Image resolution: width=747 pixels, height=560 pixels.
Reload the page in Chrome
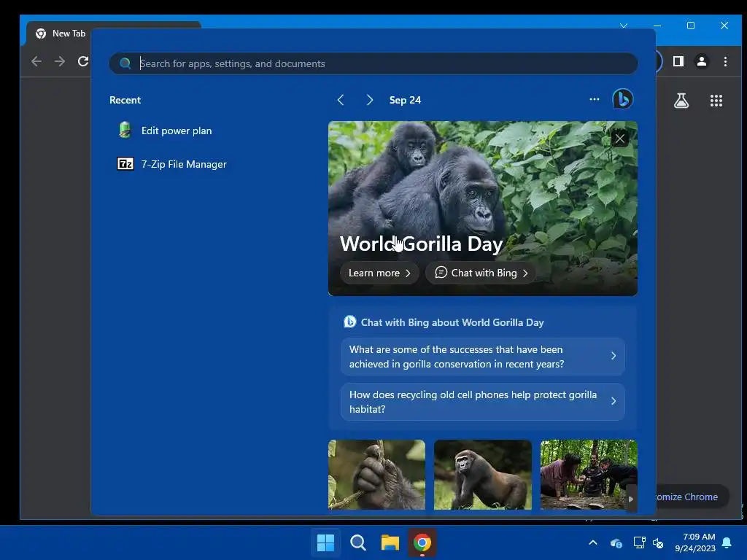coord(83,61)
